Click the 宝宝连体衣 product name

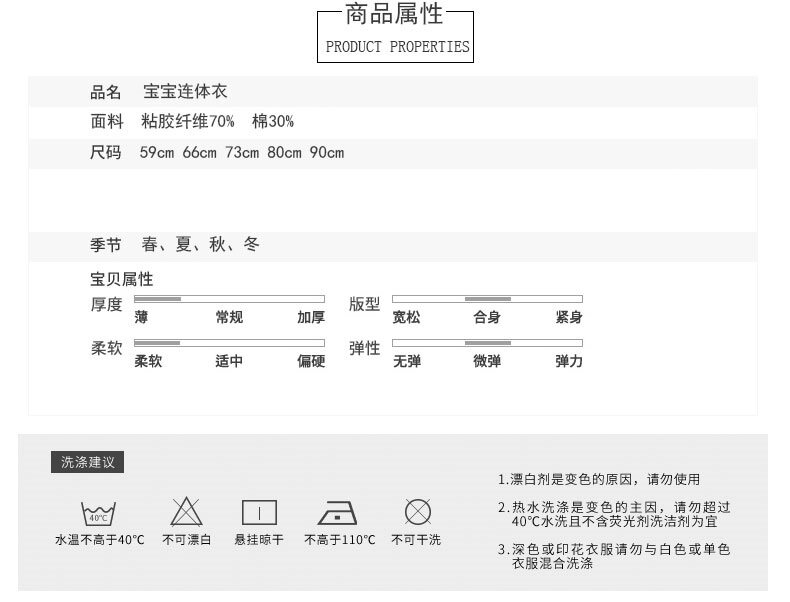[185, 92]
